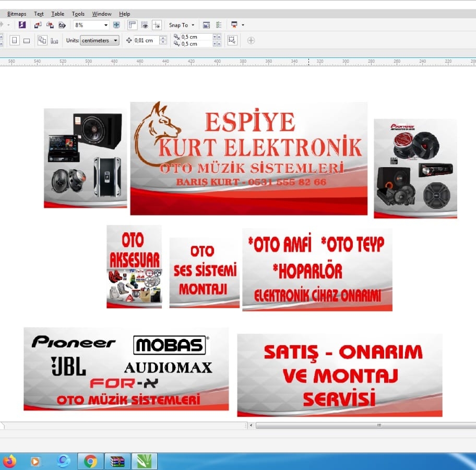
Task: Toggle All pages layout button
Action: (x=42, y=40)
